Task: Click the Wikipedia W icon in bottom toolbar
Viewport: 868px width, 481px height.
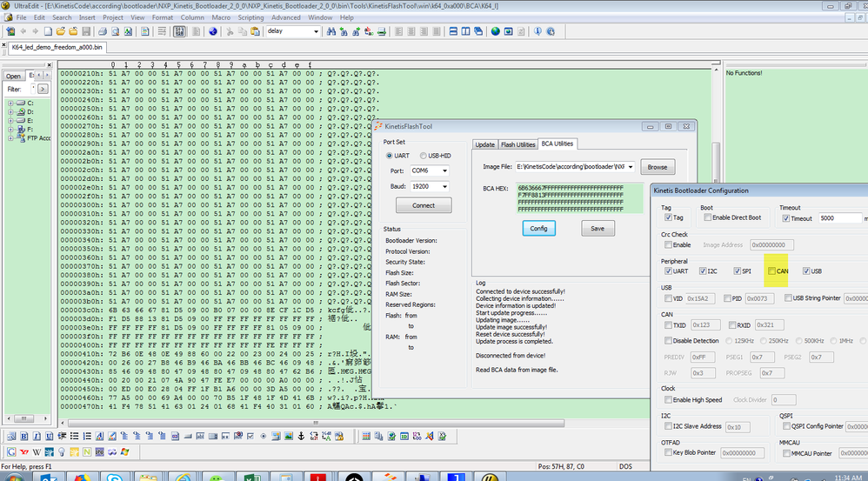Action: (x=37, y=452)
